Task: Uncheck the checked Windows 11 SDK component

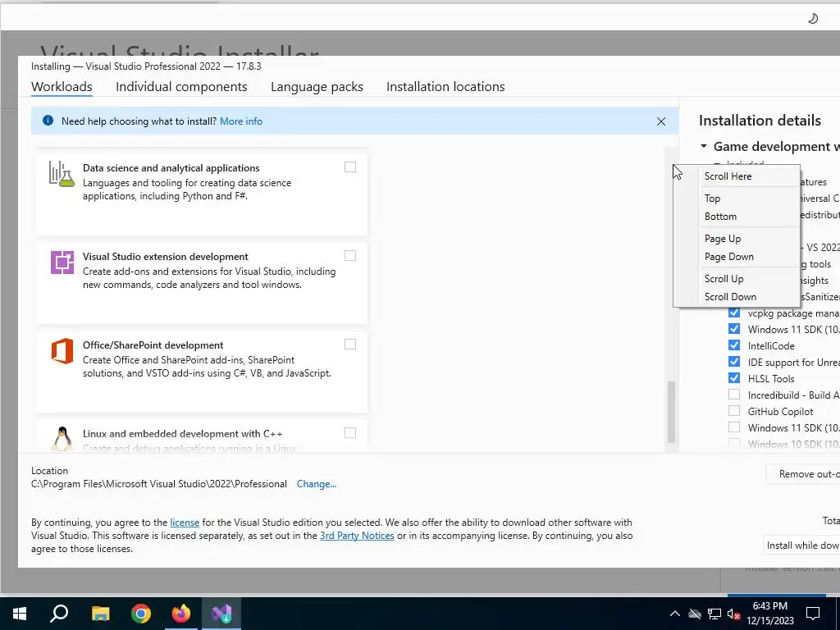Action: 734,328
